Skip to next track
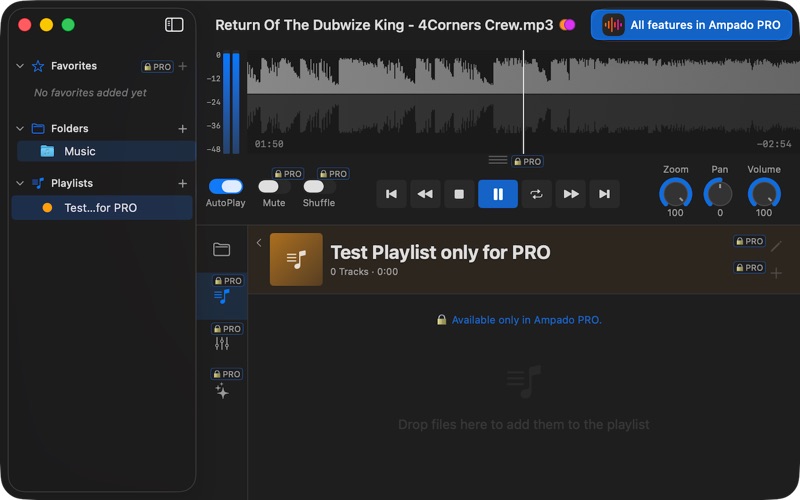Screen dimensions: 800x500 (605, 194)
